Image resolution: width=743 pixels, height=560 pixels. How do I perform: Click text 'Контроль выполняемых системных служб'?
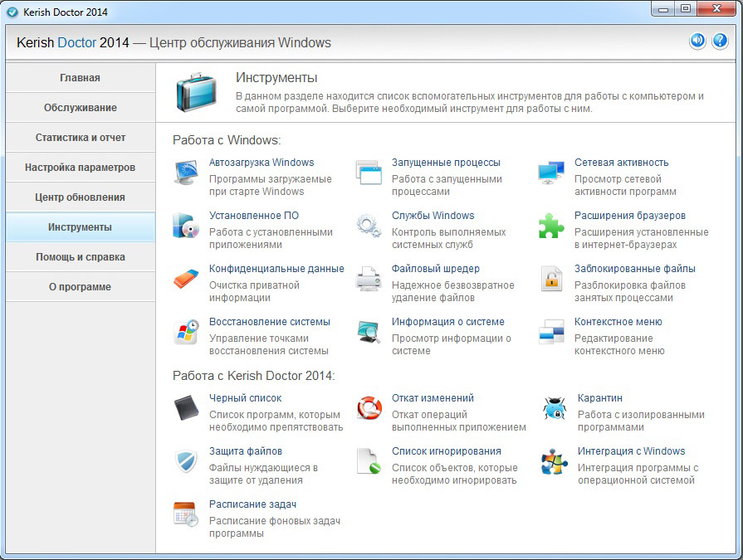(448, 239)
